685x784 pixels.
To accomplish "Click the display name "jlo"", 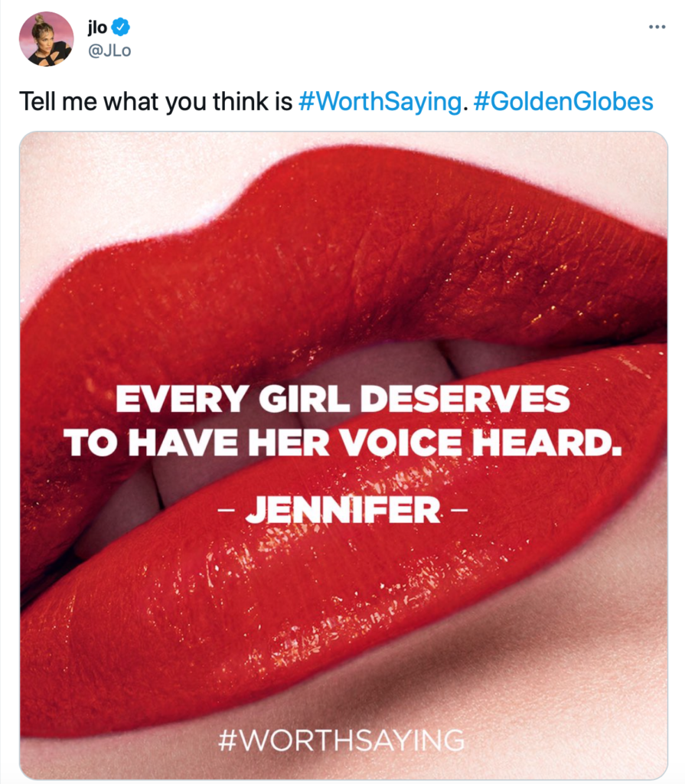I will pyautogui.click(x=97, y=27).
